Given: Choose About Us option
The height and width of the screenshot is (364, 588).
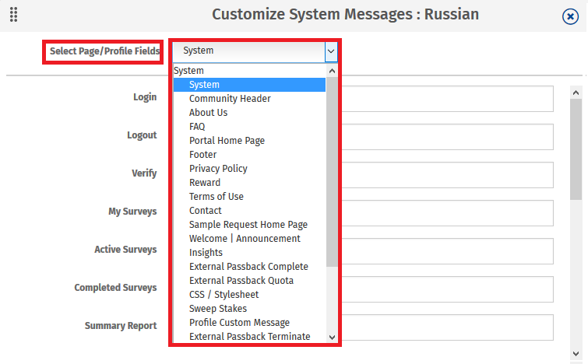Looking at the screenshot, I should pos(208,113).
